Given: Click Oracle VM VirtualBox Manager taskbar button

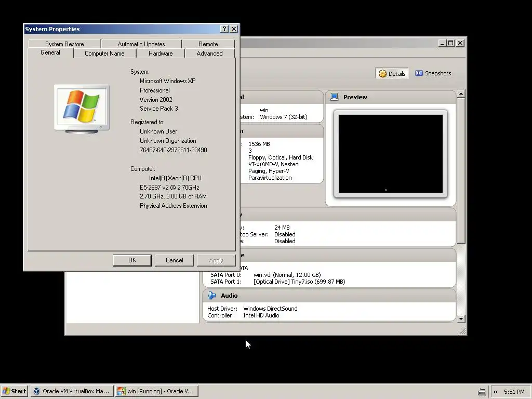Looking at the screenshot, I should coord(71,391).
